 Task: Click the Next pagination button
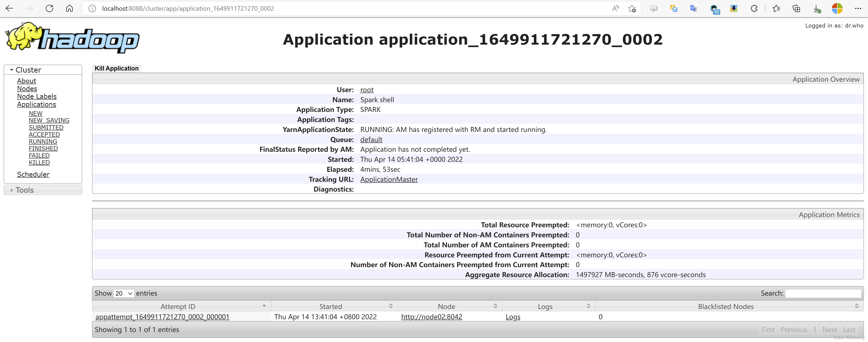(x=830, y=329)
